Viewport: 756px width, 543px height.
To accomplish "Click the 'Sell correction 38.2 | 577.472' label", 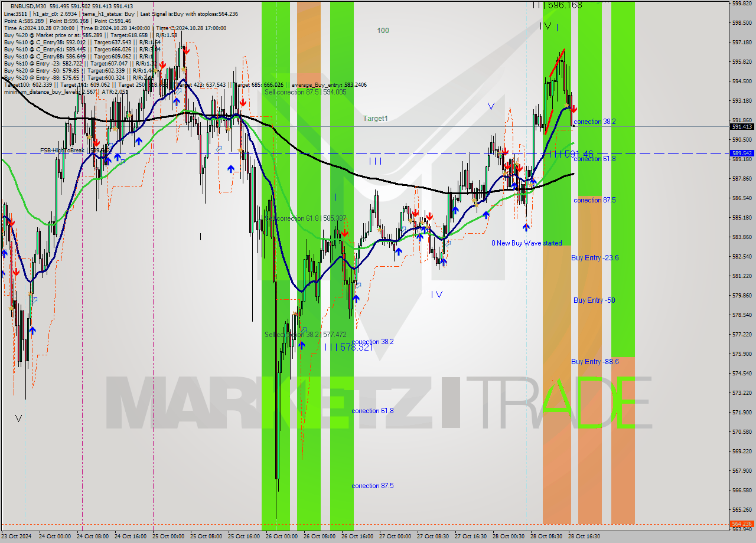I will tap(305, 335).
